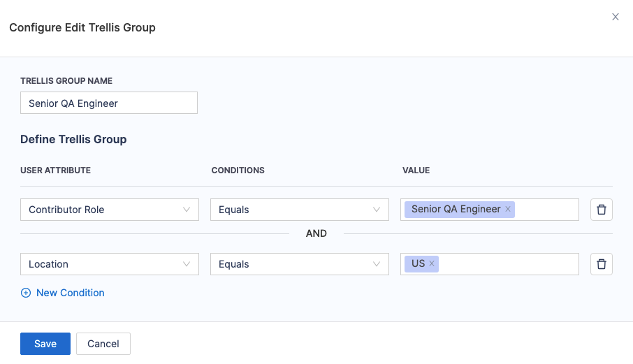Click the chevron arrow in Location field
The image size is (633, 364).
tap(187, 264)
